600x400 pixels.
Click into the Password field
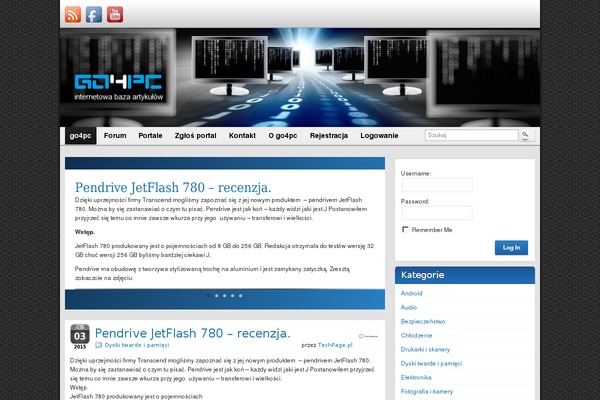pyautogui.click(x=436, y=213)
